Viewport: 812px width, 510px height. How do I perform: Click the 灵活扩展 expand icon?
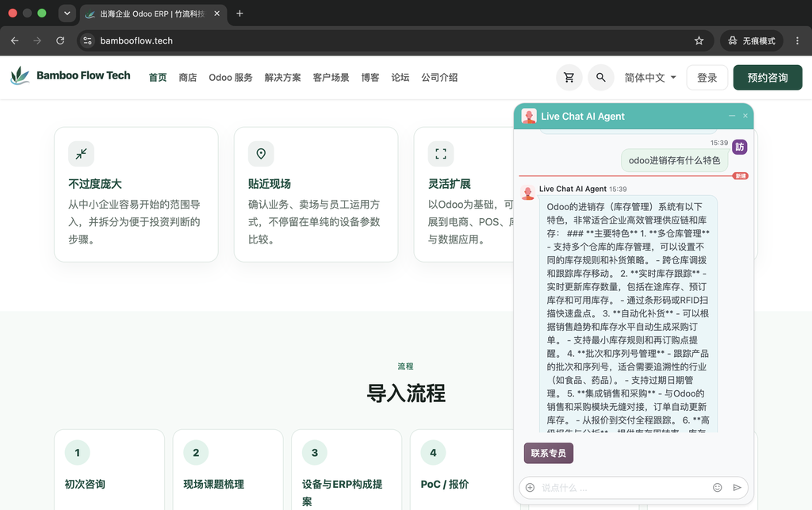(x=441, y=154)
